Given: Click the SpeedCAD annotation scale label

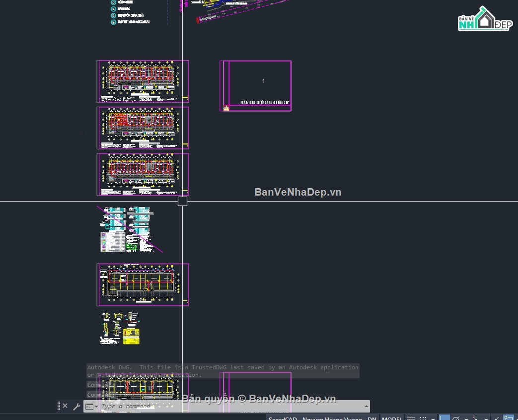Looking at the screenshot, I should pos(322,418).
